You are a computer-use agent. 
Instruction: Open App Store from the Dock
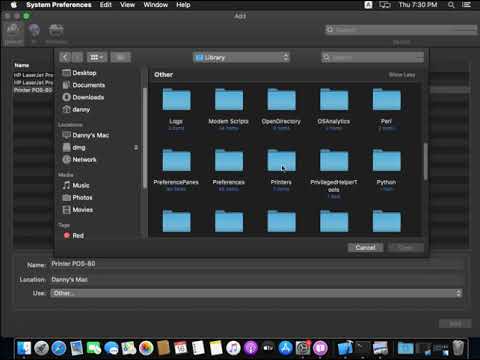tap(286, 348)
